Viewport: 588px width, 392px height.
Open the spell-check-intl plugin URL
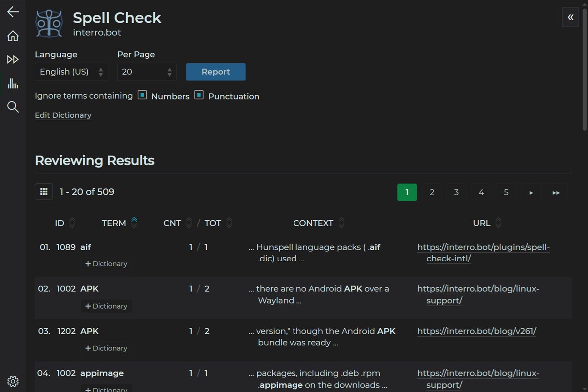tap(483, 253)
